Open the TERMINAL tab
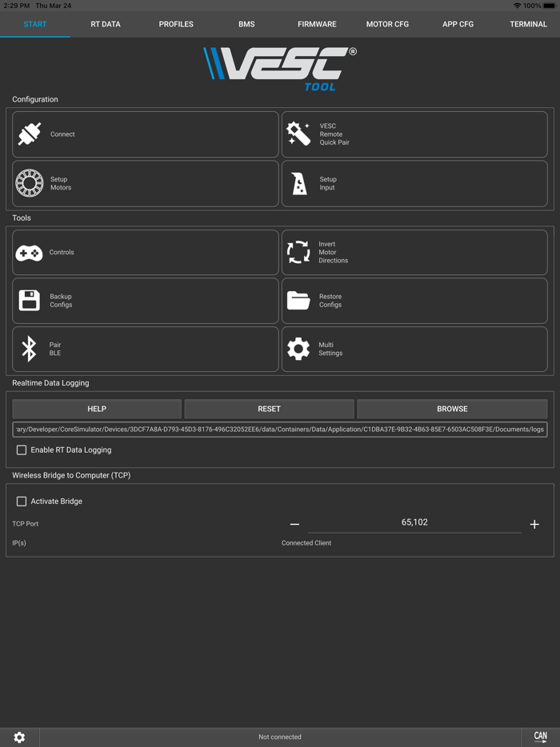 coord(528,24)
